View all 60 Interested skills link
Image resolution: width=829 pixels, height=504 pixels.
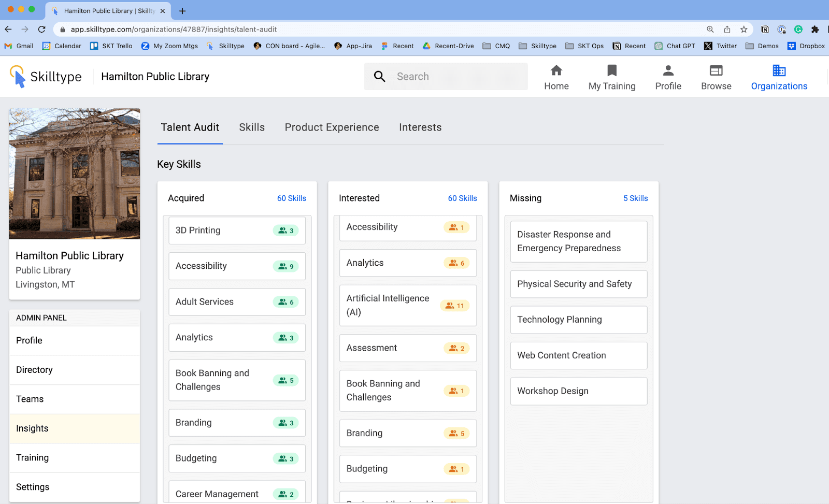[463, 198]
